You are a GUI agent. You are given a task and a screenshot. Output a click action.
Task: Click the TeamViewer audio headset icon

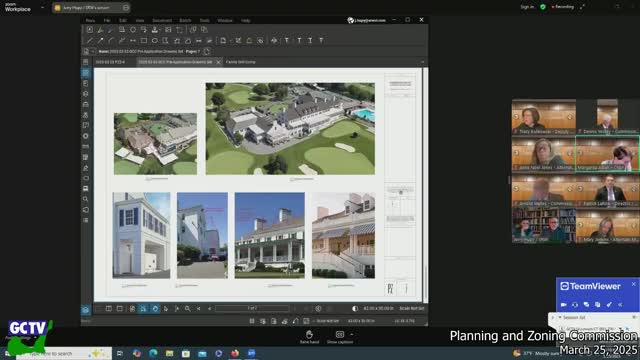tap(575, 304)
